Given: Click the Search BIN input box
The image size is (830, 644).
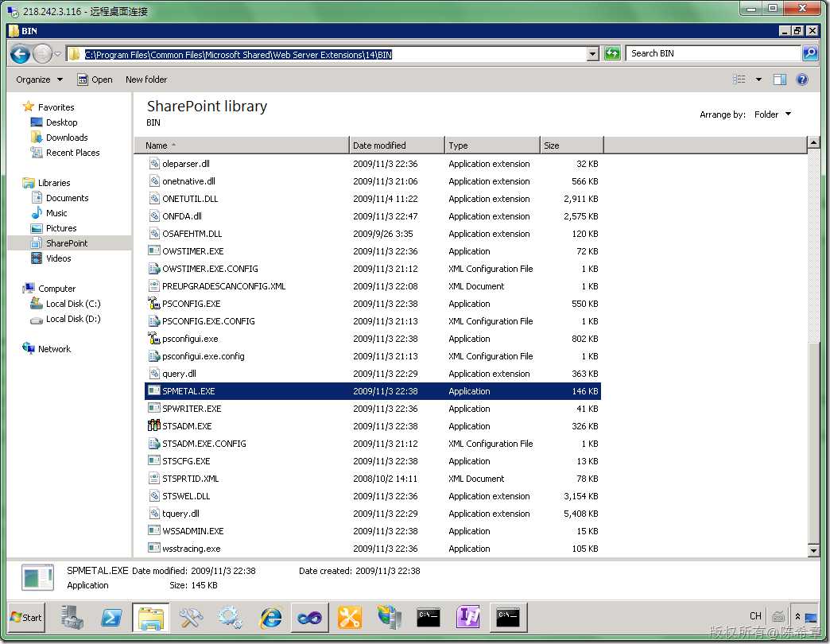Looking at the screenshot, I should point(714,53).
